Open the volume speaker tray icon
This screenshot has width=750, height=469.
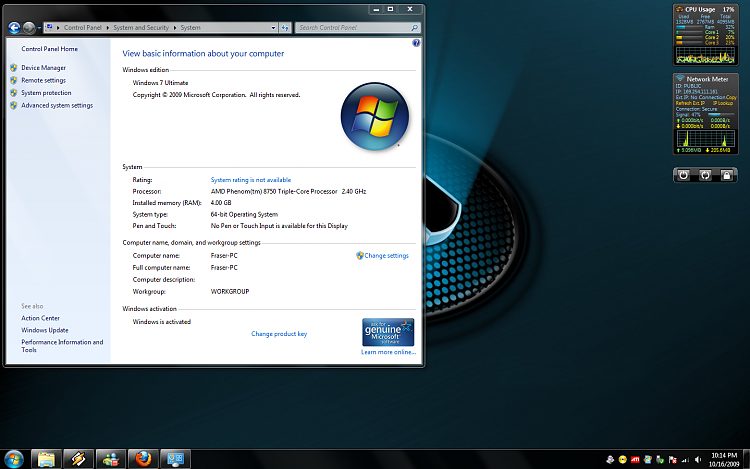pos(698,460)
